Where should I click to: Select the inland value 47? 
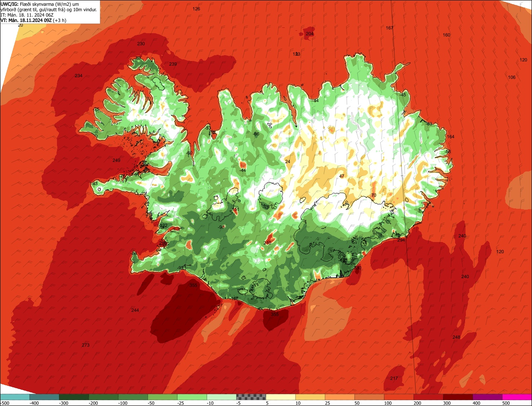pos(342,176)
